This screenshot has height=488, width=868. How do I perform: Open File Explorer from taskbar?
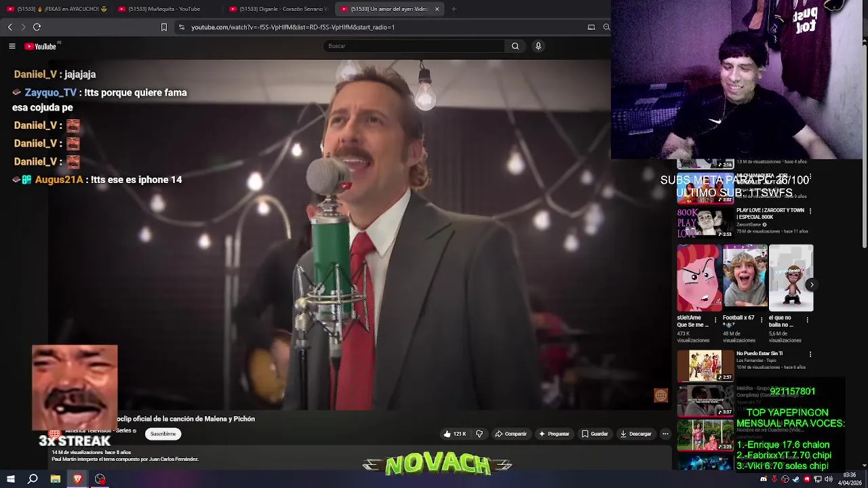point(56,479)
